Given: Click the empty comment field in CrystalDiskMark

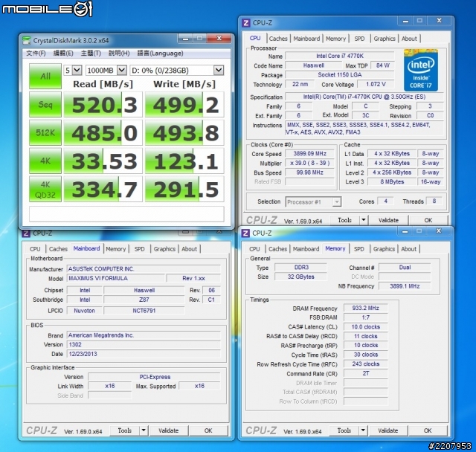Looking at the screenshot, I should [126, 213].
